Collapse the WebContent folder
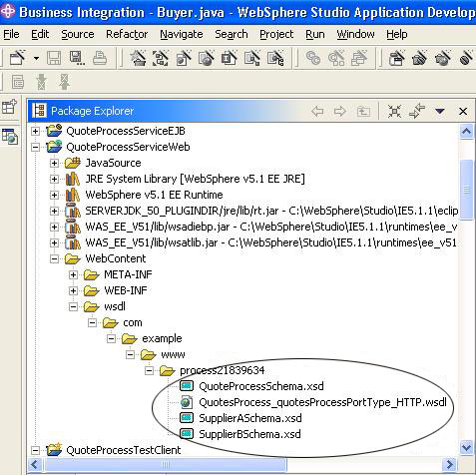This screenshot has height=475, width=476. point(54,258)
